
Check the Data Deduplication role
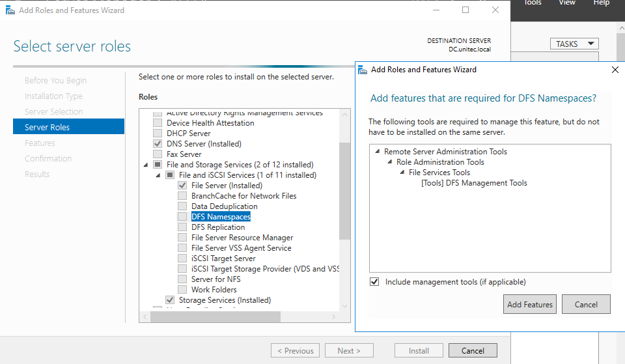(182, 206)
